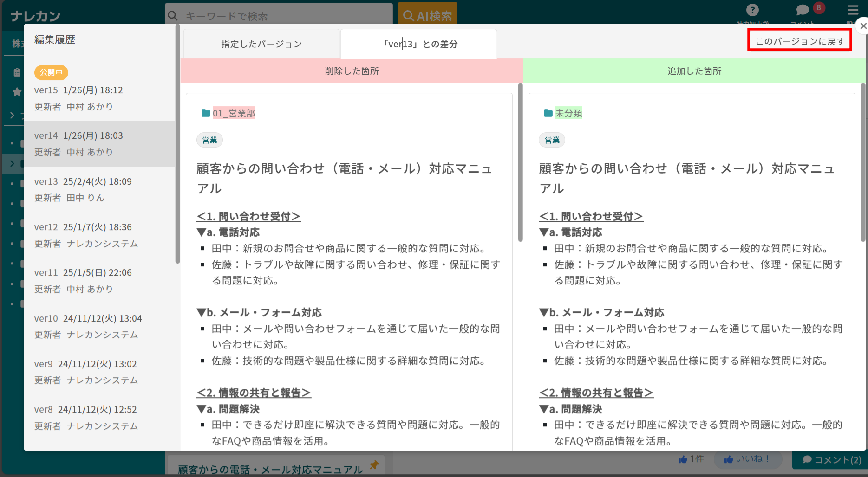This screenshot has width=868, height=477.
Task: Expand the chevron item in left sidebar
Action: [13, 115]
